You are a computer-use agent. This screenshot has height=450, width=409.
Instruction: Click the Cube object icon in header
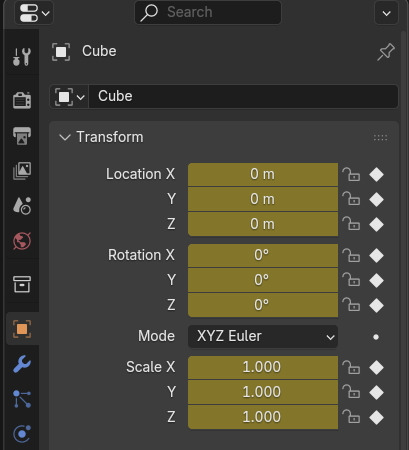click(61, 52)
